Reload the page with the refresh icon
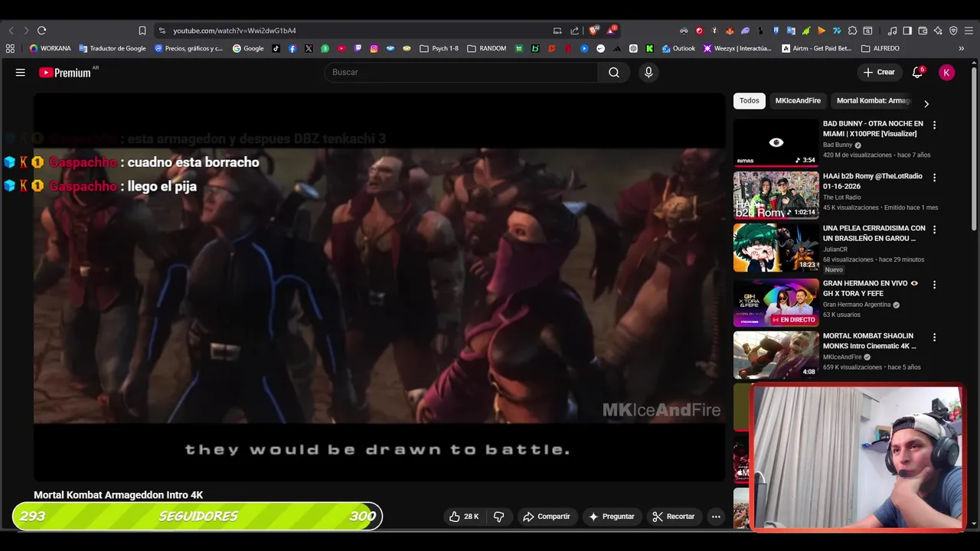This screenshot has width=980, height=551. pos(41,31)
